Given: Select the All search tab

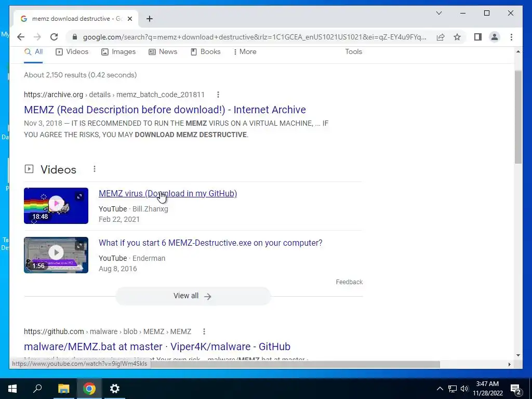Looking at the screenshot, I should (x=34, y=52).
